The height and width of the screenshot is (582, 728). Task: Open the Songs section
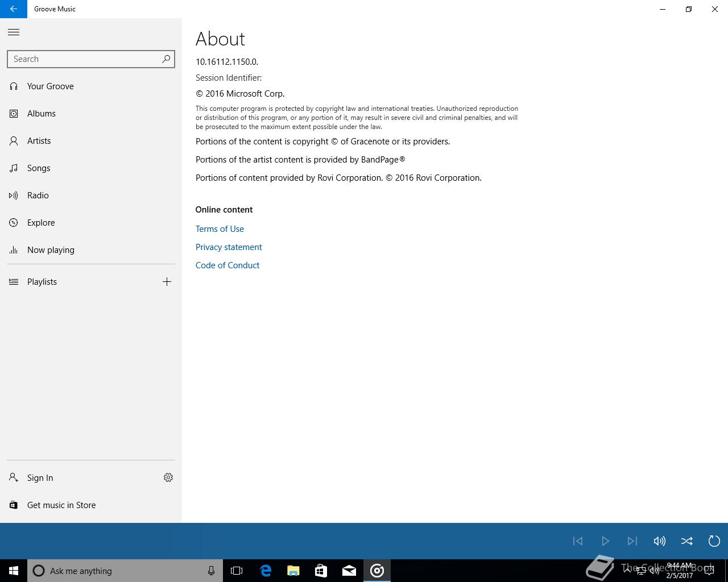pyautogui.click(x=91, y=168)
